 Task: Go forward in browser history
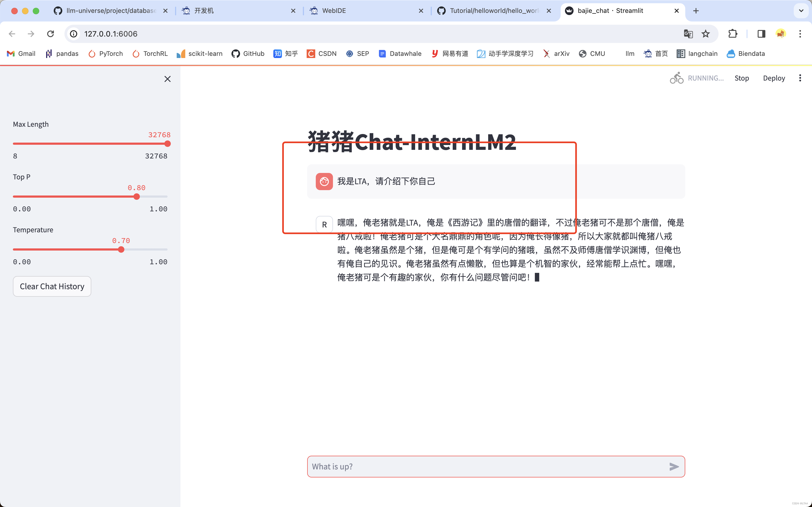click(31, 34)
